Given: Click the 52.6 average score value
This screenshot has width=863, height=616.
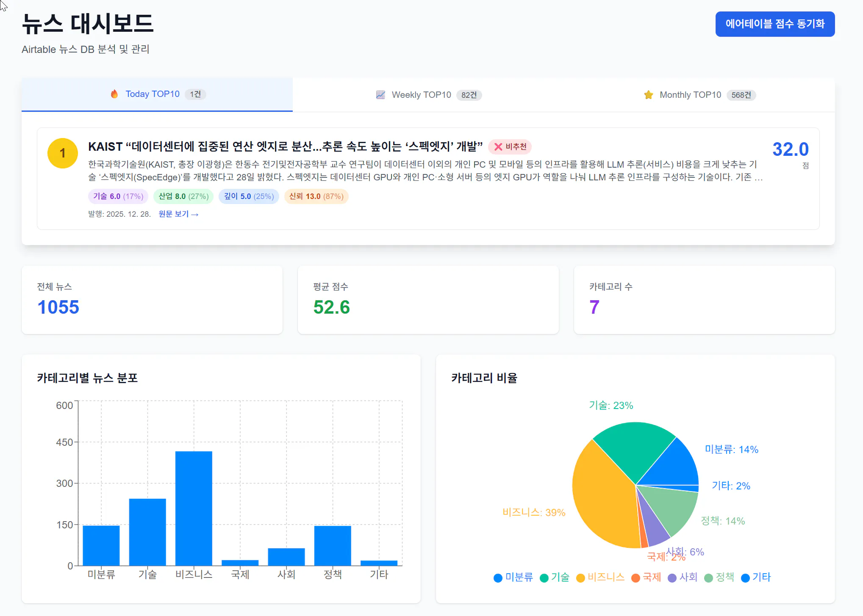Looking at the screenshot, I should [332, 307].
